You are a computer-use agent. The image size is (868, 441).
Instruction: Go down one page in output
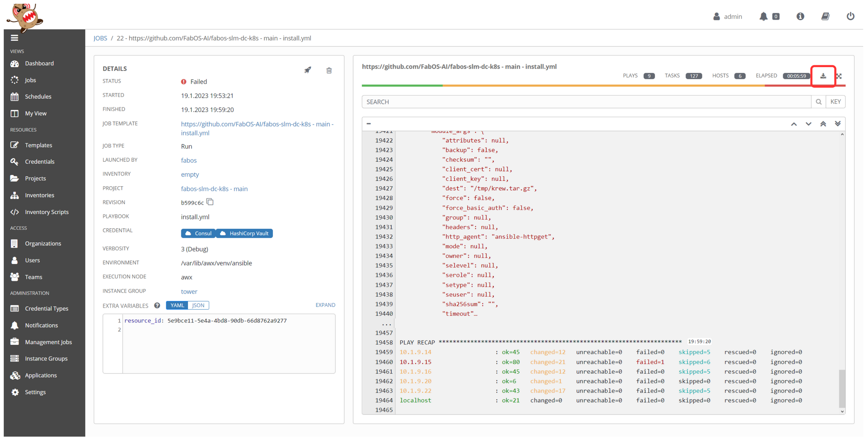click(x=808, y=124)
